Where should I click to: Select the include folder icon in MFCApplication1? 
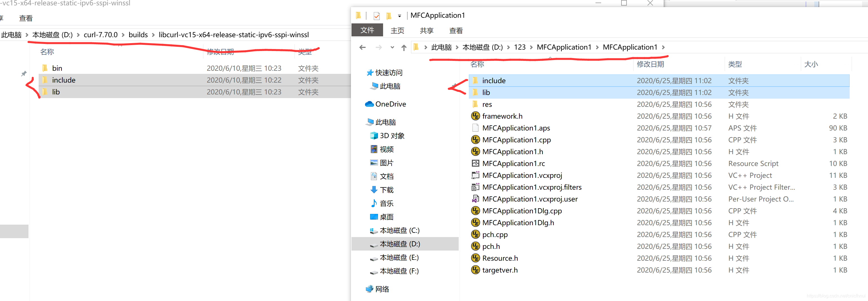475,81
